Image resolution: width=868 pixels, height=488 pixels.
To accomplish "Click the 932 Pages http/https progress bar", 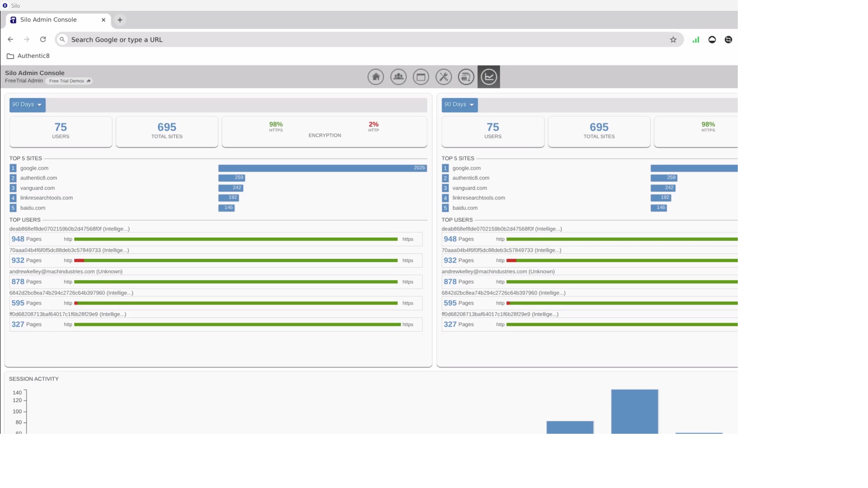I will click(x=236, y=261).
